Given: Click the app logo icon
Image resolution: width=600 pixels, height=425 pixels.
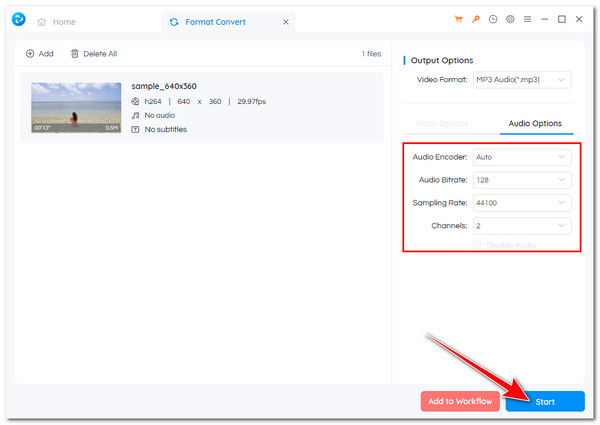Looking at the screenshot, I should click(17, 20).
